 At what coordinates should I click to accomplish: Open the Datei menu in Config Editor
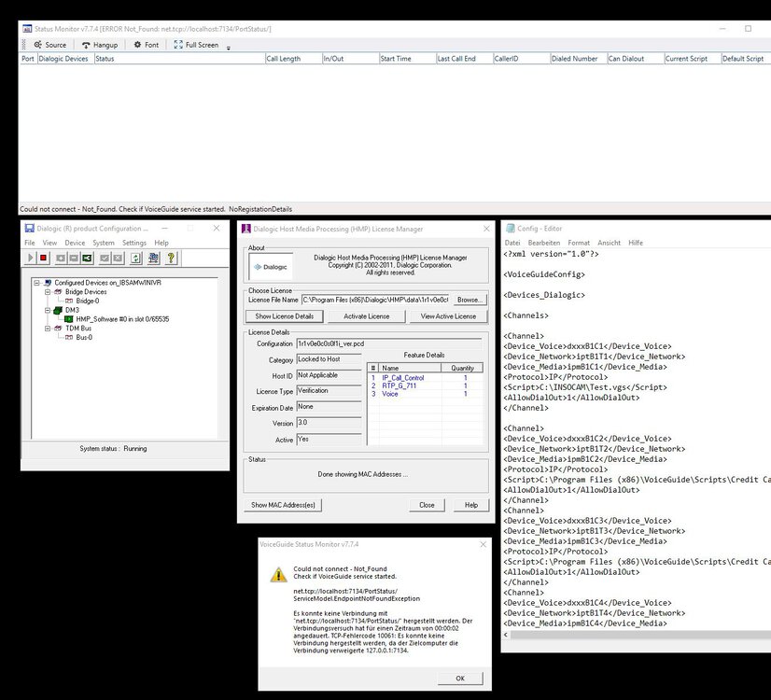(512, 243)
